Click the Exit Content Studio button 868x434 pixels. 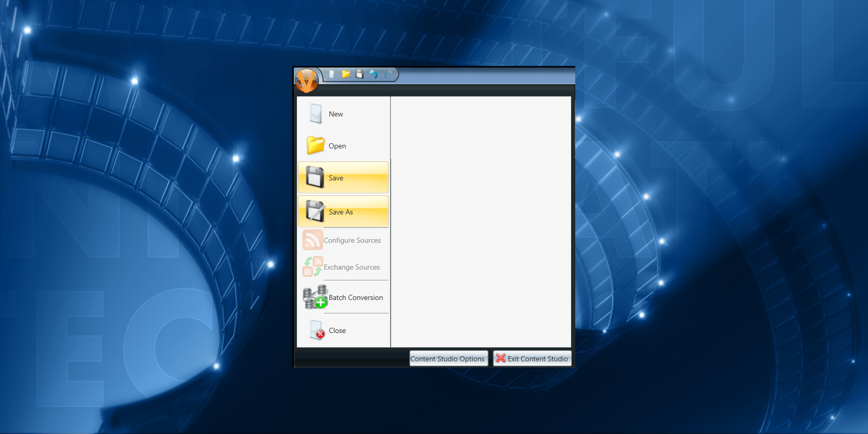pyautogui.click(x=532, y=359)
